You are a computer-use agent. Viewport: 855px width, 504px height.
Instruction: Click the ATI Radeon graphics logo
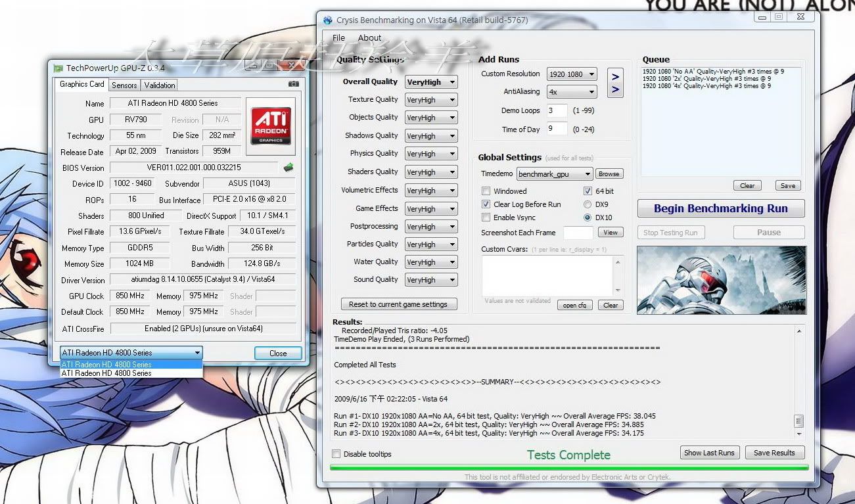pos(271,126)
